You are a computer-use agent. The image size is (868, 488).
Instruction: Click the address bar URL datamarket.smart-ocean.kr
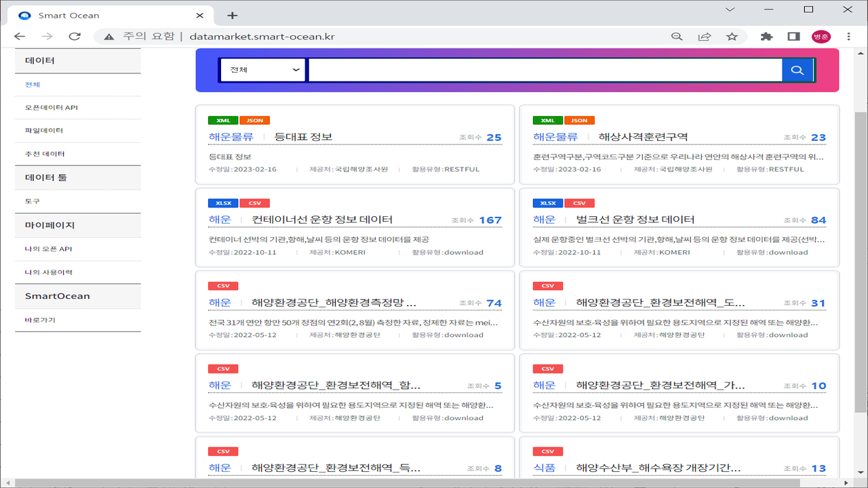[261, 37]
